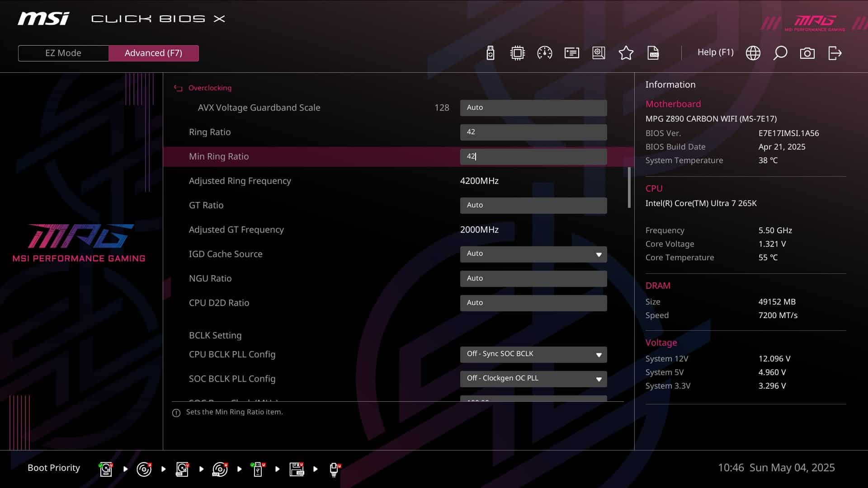Take a screenshot with the camera icon
This screenshot has width=868, height=488.
(x=807, y=53)
